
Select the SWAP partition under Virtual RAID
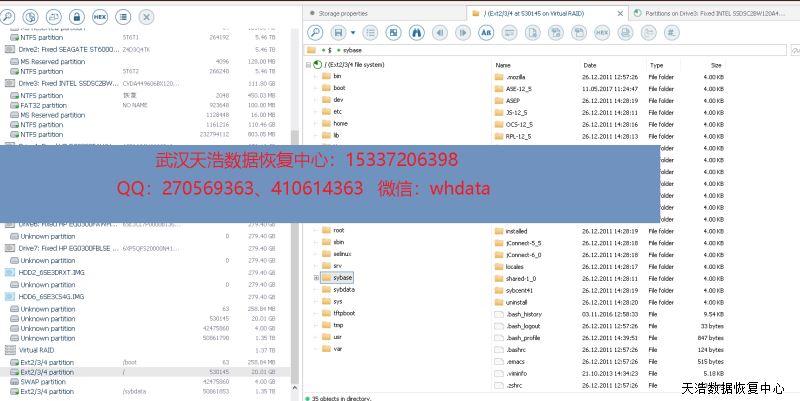click(47, 381)
